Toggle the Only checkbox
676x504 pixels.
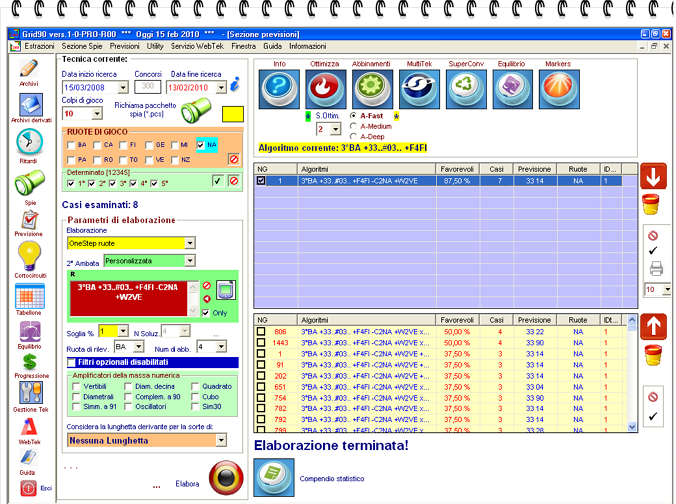tap(206, 313)
